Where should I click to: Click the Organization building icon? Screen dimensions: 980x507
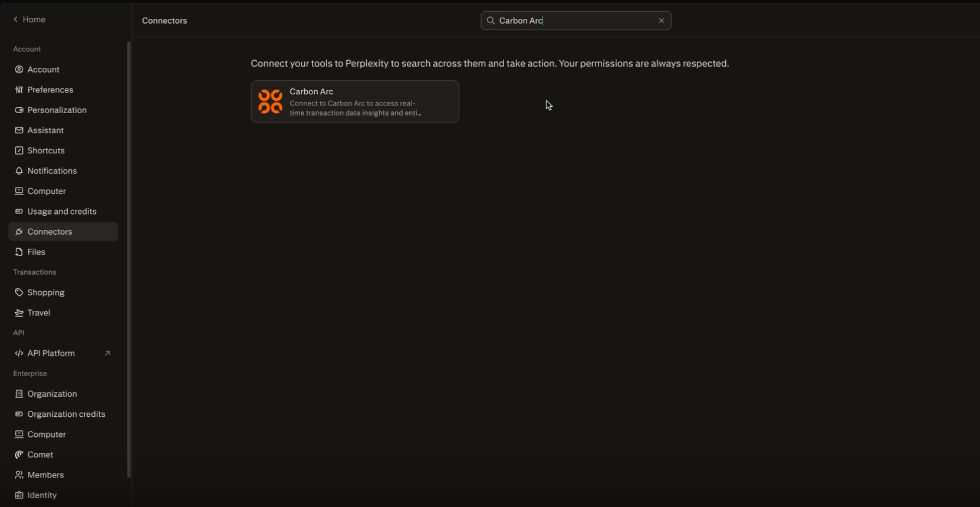tap(19, 394)
